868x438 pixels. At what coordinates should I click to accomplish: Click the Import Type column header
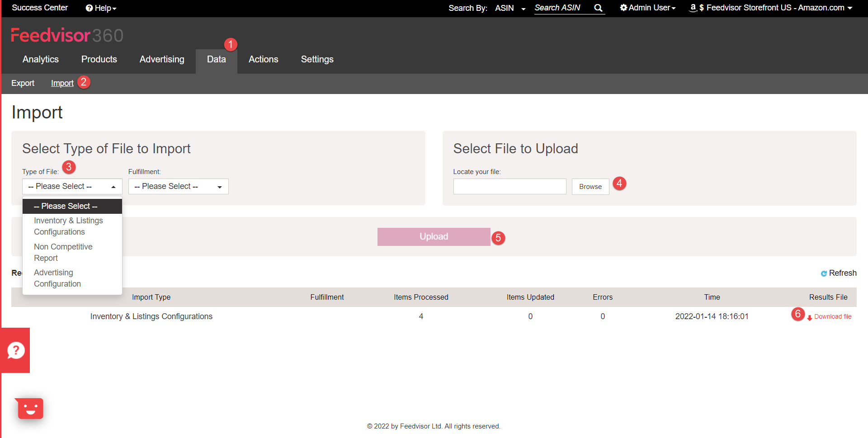(x=151, y=297)
